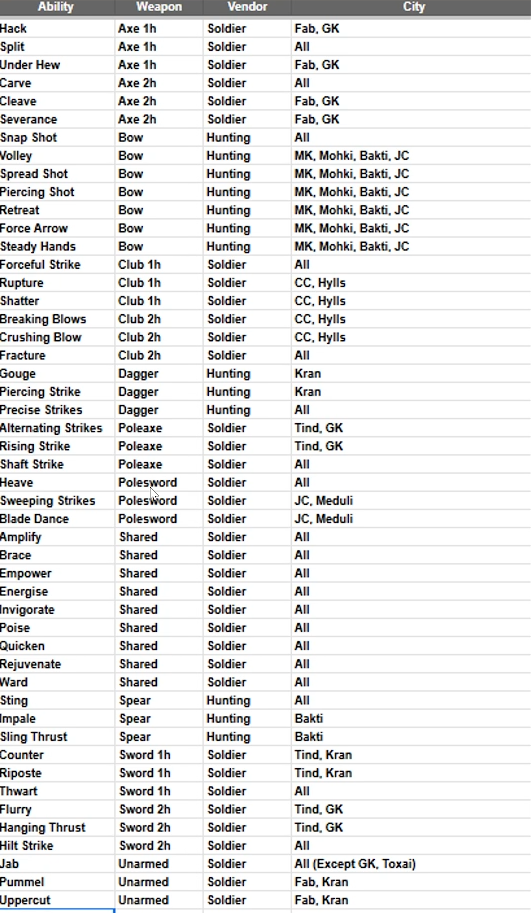Click the Sling Thrust cell
The height and width of the screenshot is (913, 531).
[56, 737]
